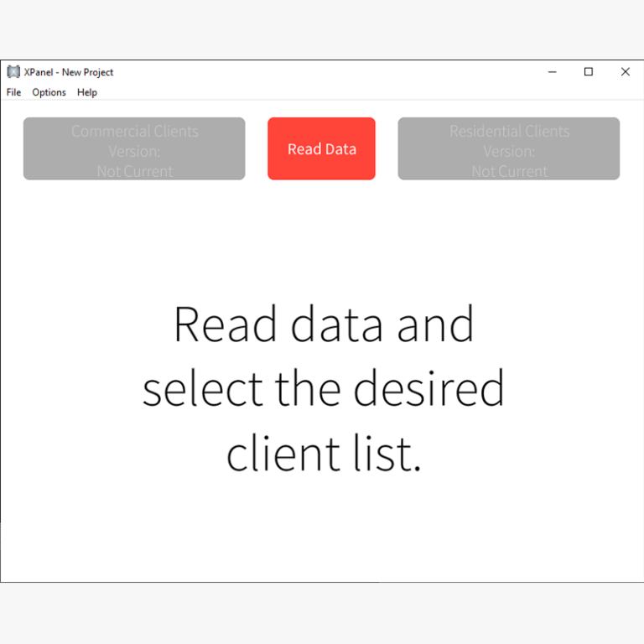Click the 'Read data and' heading line
The width and height of the screenshot is (644, 644).
(x=323, y=325)
